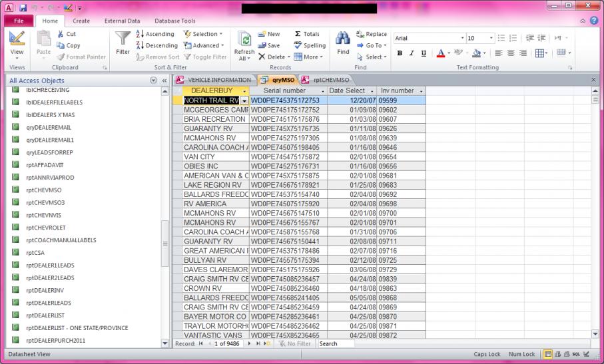
Task: Collapse the navigation pane shutter
Action: pyautogui.click(x=164, y=81)
